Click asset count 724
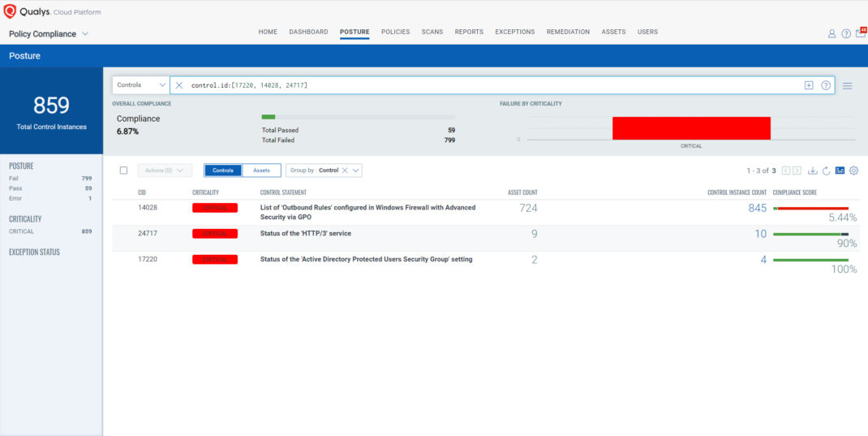The height and width of the screenshot is (436, 868). 528,209
